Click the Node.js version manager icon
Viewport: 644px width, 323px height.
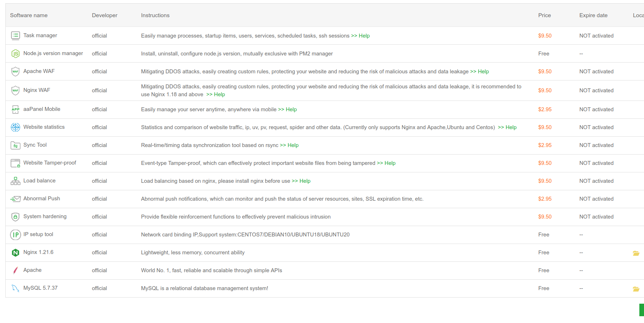point(15,54)
